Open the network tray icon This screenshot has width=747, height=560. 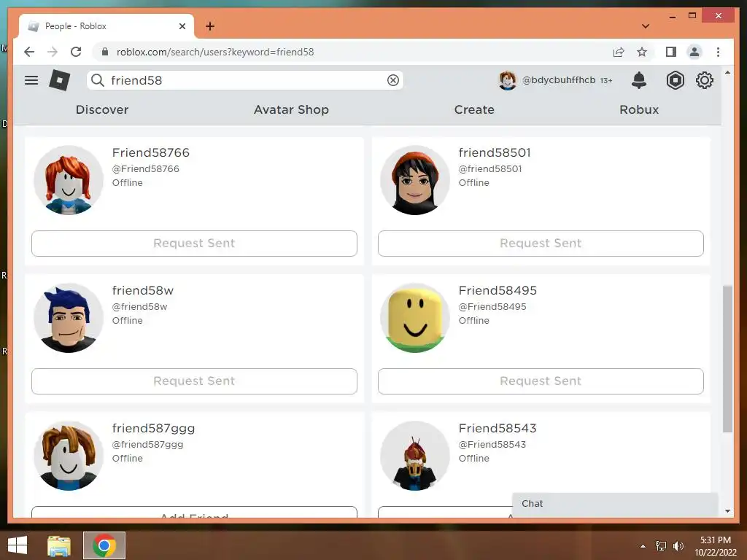(x=661, y=546)
